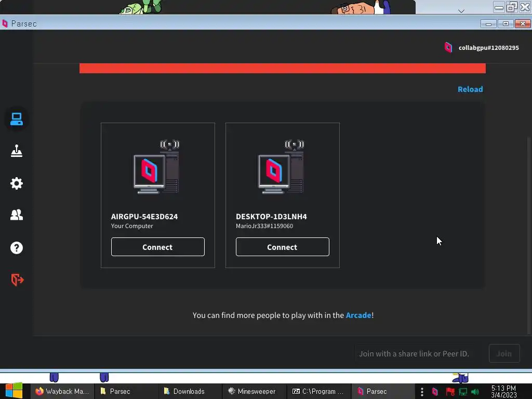Click active Parsec app taskbar item
The image size is (532, 399).
point(382,391)
